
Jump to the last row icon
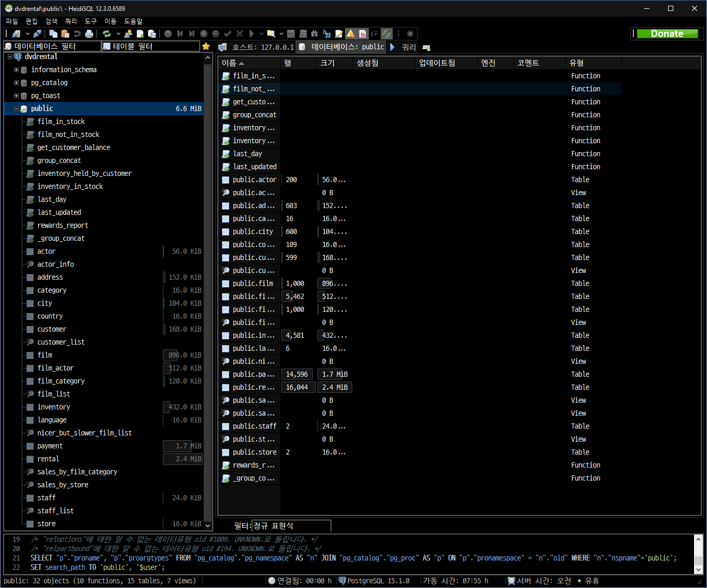[192, 34]
